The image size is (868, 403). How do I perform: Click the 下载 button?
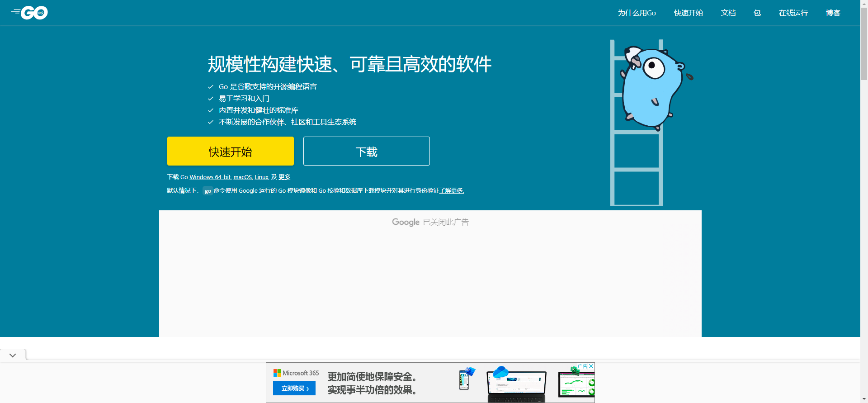pyautogui.click(x=367, y=151)
